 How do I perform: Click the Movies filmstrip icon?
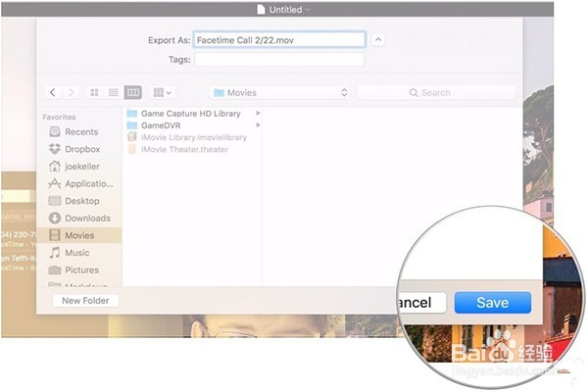point(55,235)
